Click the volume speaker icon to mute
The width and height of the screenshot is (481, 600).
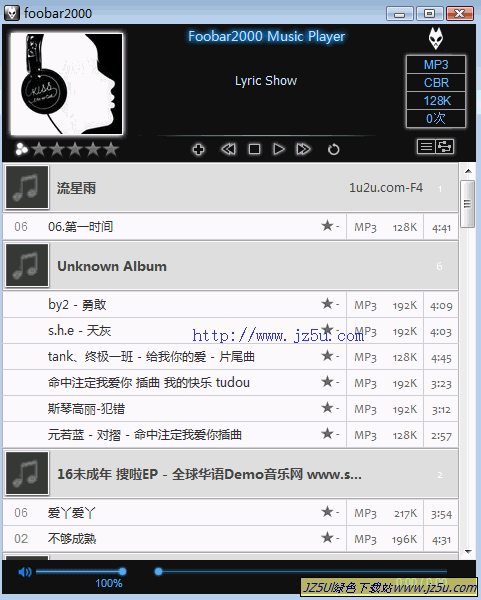[25, 572]
